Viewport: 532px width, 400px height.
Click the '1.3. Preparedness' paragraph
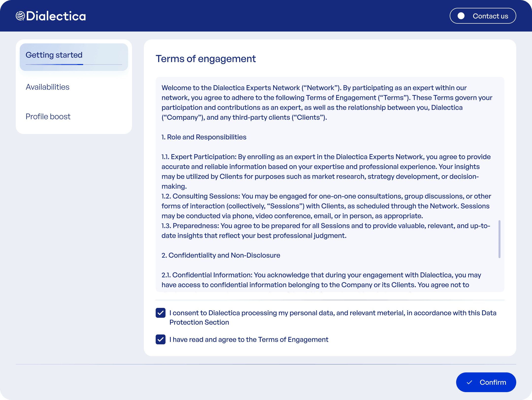[x=326, y=231]
